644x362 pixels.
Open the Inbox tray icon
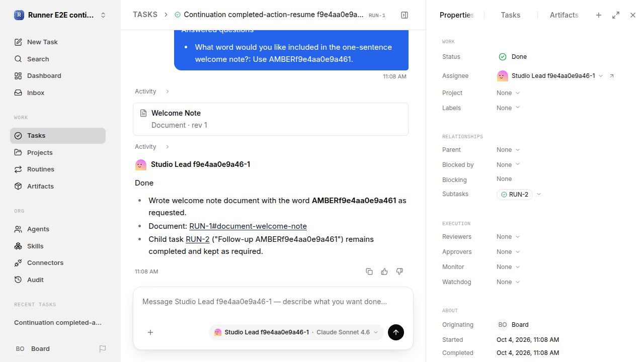18,93
